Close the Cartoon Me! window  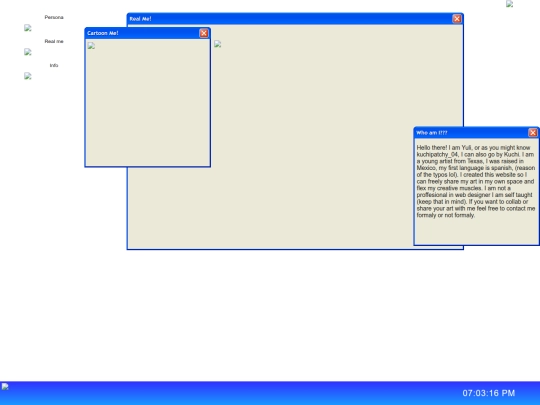pos(204,33)
